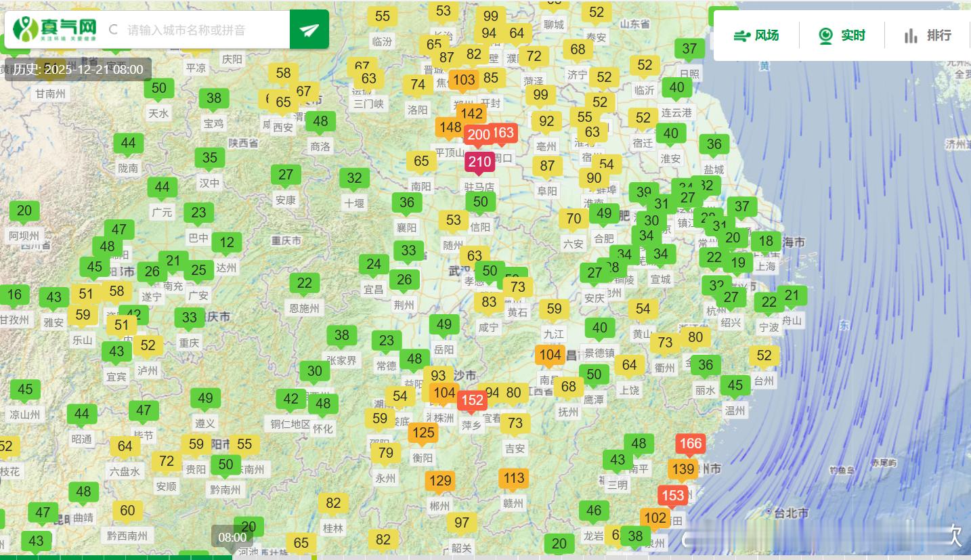Screen dimensions: 971x560
Task: Click the 山东省 province label
Action: (634, 24)
